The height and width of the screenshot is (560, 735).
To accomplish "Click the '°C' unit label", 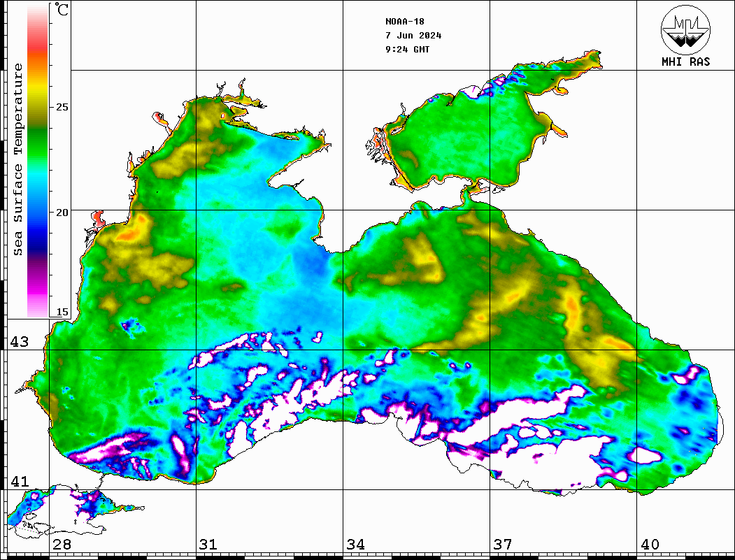I will coord(62,9).
